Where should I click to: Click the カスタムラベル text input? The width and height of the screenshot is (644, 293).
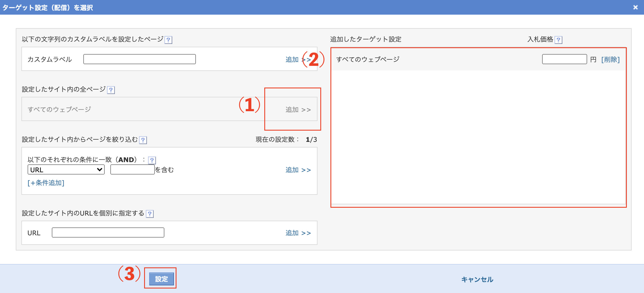139,59
